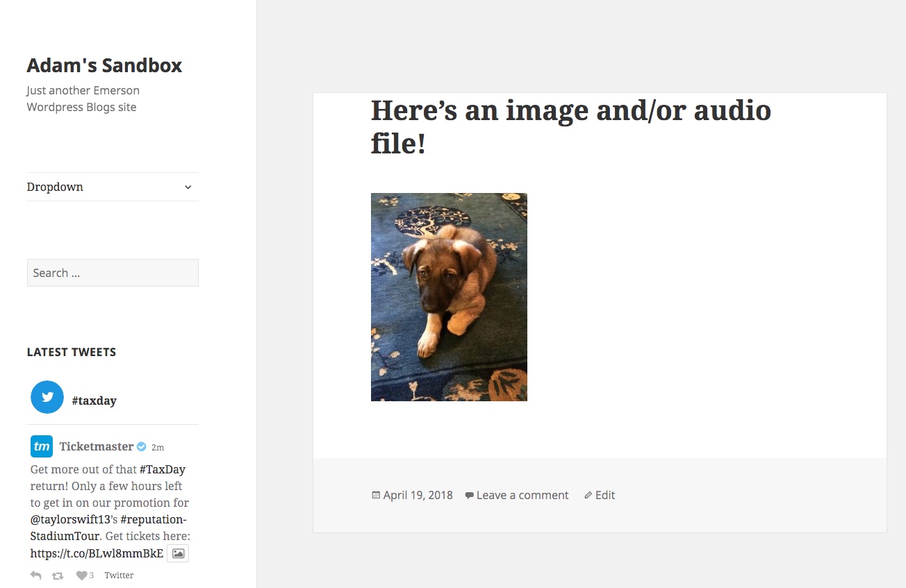Click the Leave a comment link
906x588 pixels.
pos(522,495)
